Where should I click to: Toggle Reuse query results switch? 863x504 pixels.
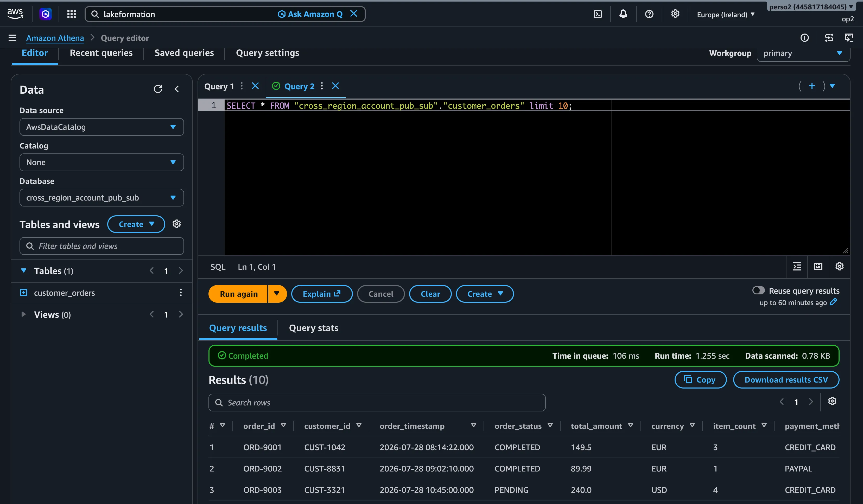coord(758,290)
